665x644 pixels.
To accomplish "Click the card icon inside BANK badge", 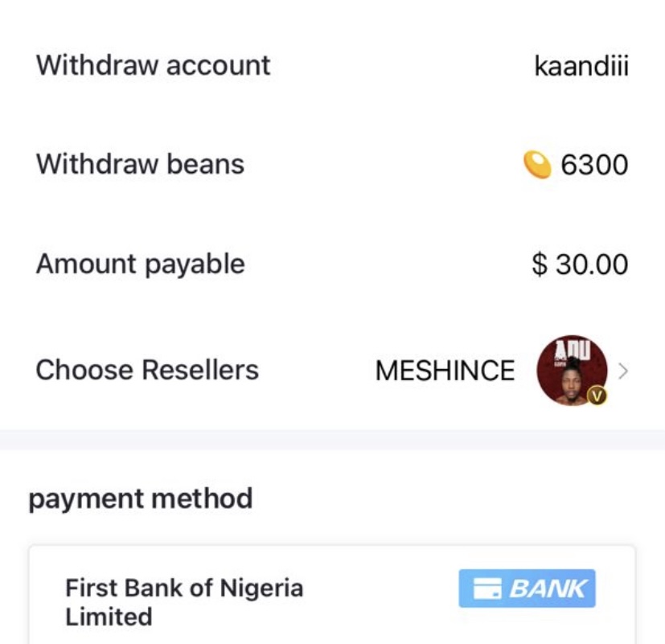I will point(486,589).
